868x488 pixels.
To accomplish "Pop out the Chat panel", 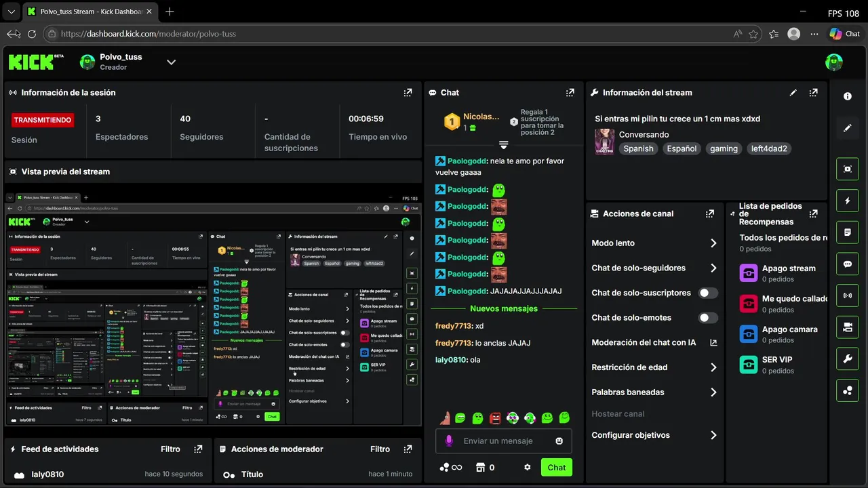I will [570, 93].
